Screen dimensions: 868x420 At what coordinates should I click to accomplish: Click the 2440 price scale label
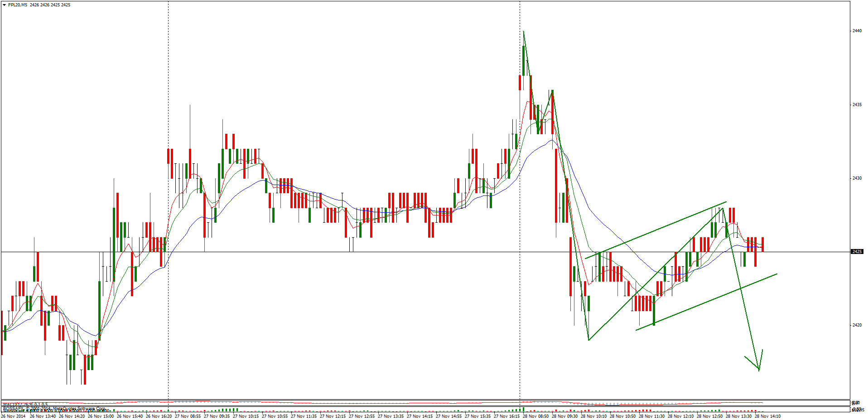click(x=857, y=31)
